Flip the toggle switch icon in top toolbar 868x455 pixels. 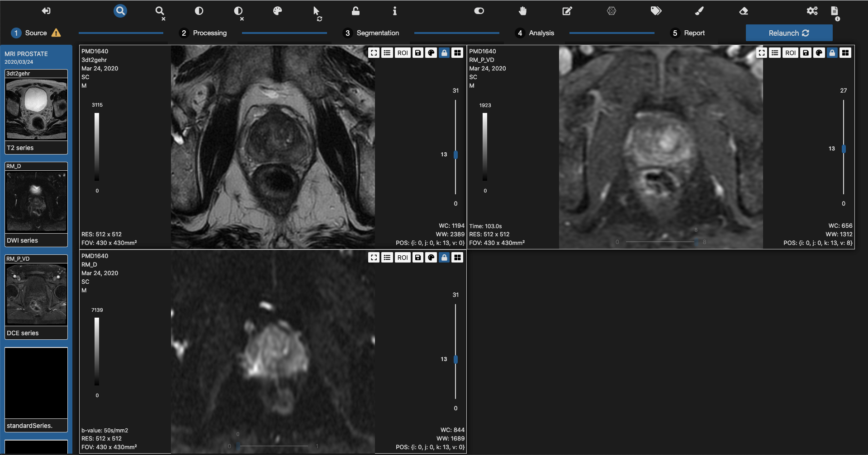coord(479,11)
